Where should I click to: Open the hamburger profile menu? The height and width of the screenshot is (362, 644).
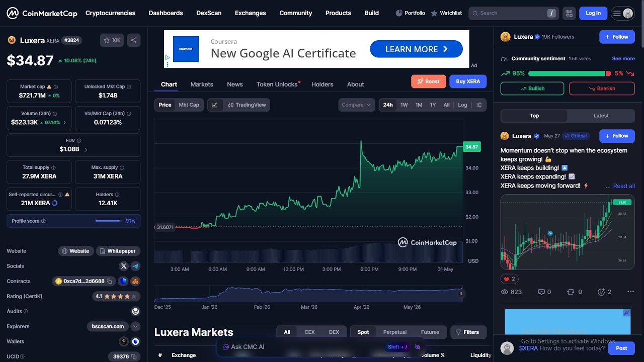point(622,13)
